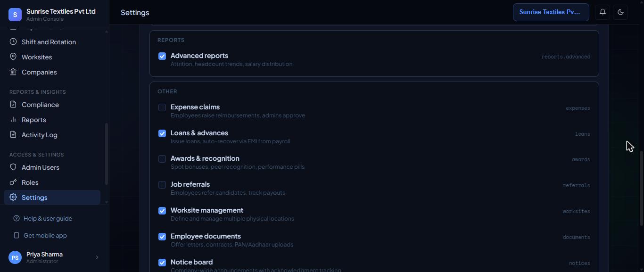The width and height of the screenshot is (644, 272).
Task: Uncheck Worksite management checkbox
Action: (x=162, y=211)
